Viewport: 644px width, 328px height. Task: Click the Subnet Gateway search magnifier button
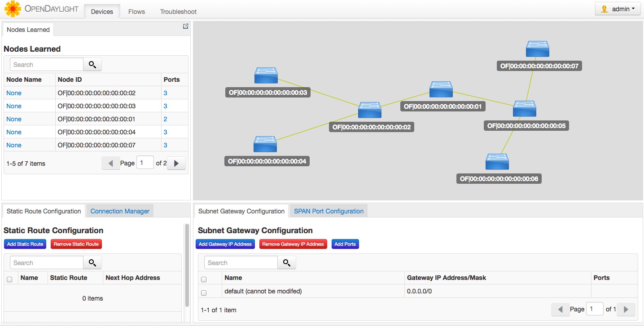click(x=287, y=263)
